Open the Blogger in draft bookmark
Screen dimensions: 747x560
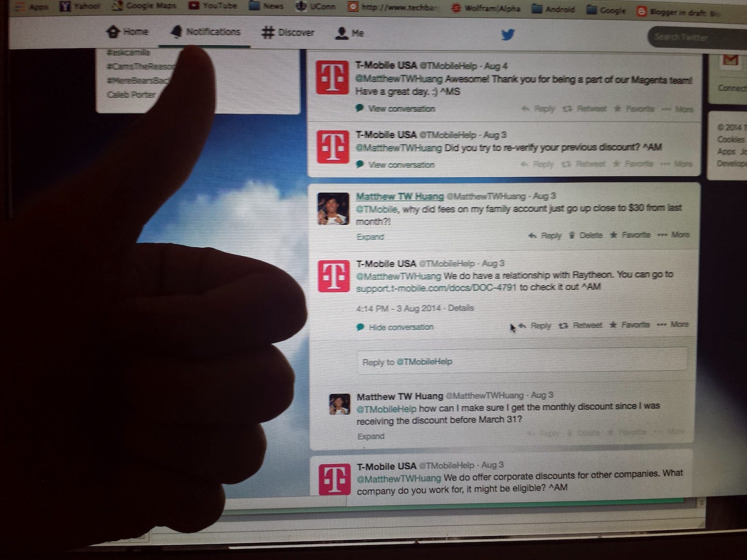pyautogui.click(x=679, y=12)
